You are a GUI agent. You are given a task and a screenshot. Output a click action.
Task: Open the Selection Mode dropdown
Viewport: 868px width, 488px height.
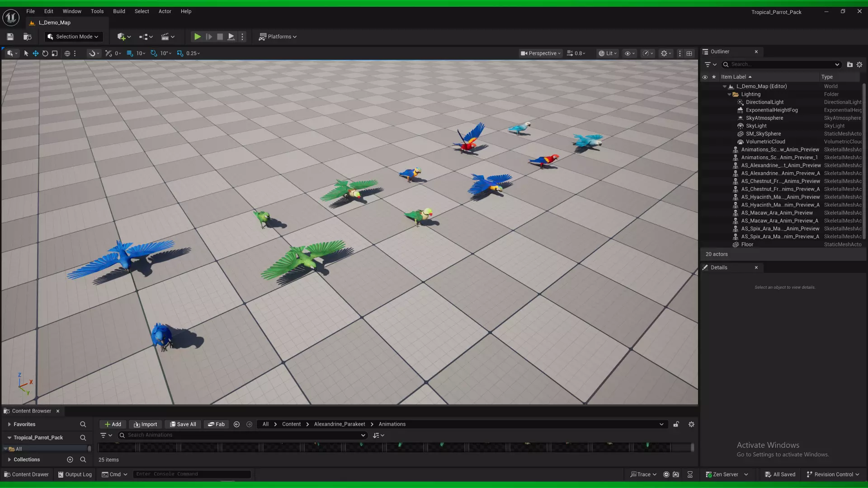[74, 37]
